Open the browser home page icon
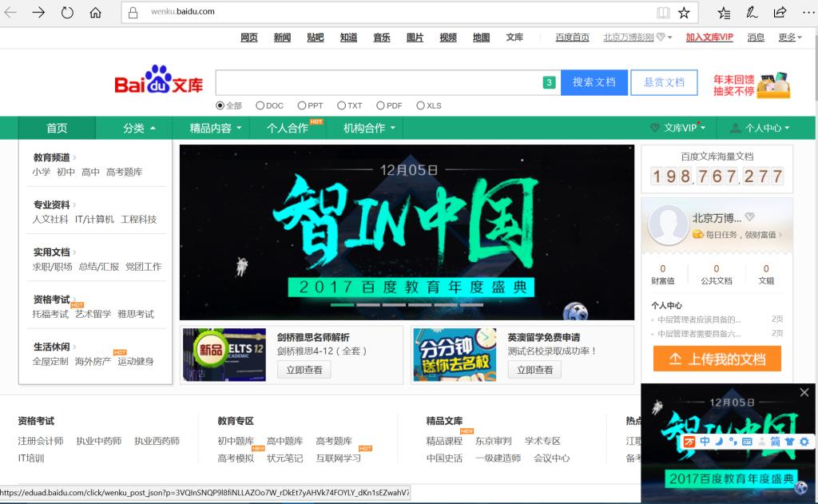Image resolution: width=818 pixels, height=504 pixels. pyautogui.click(x=96, y=12)
